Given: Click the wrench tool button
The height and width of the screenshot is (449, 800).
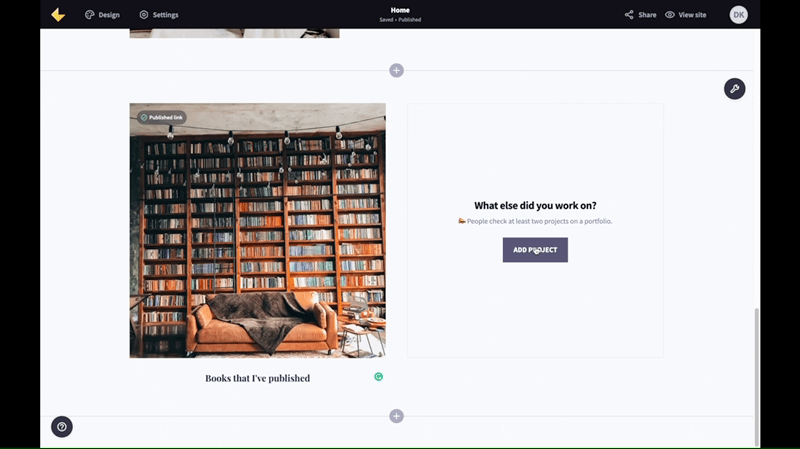Looking at the screenshot, I should 735,89.
